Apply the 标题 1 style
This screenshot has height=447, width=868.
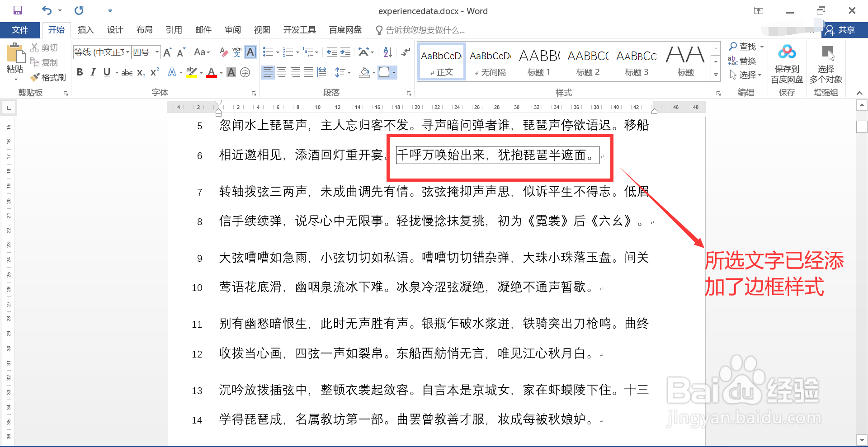pyautogui.click(x=538, y=61)
